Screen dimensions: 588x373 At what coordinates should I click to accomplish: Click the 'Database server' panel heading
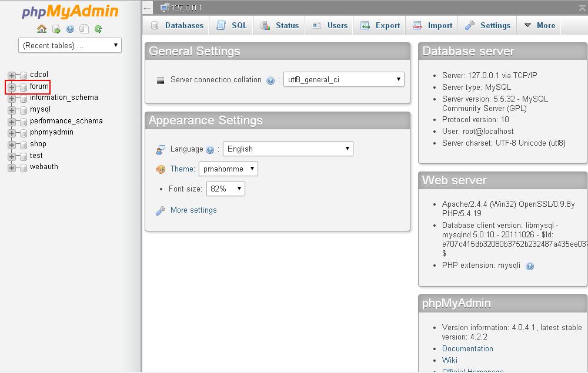tap(469, 51)
